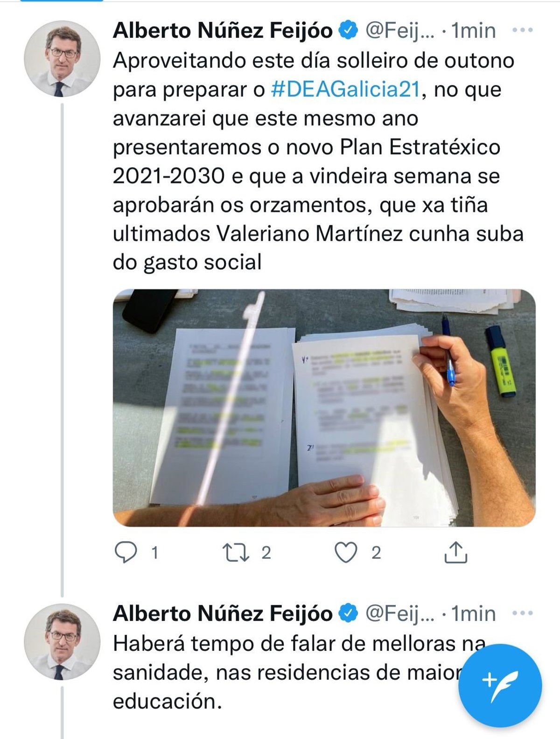This screenshot has width=560, height=739.
Task: Like the first tweet
Action: point(346,553)
